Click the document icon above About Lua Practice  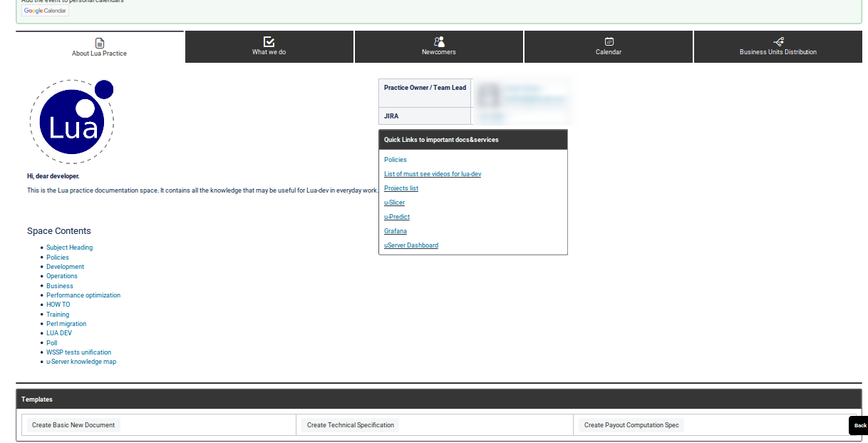click(100, 43)
